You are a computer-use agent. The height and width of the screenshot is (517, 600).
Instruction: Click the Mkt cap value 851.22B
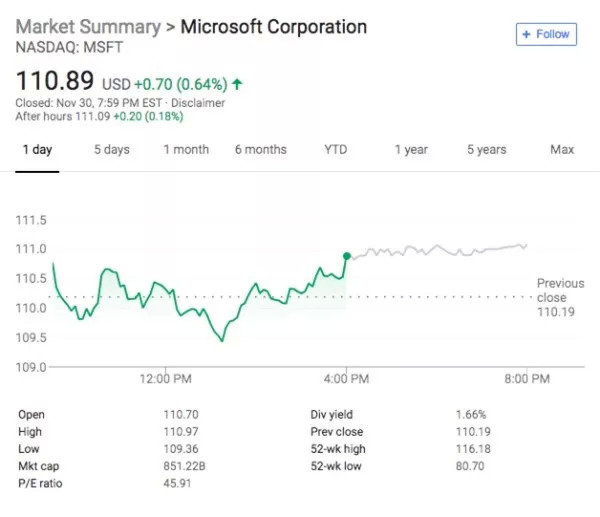click(184, 466)
